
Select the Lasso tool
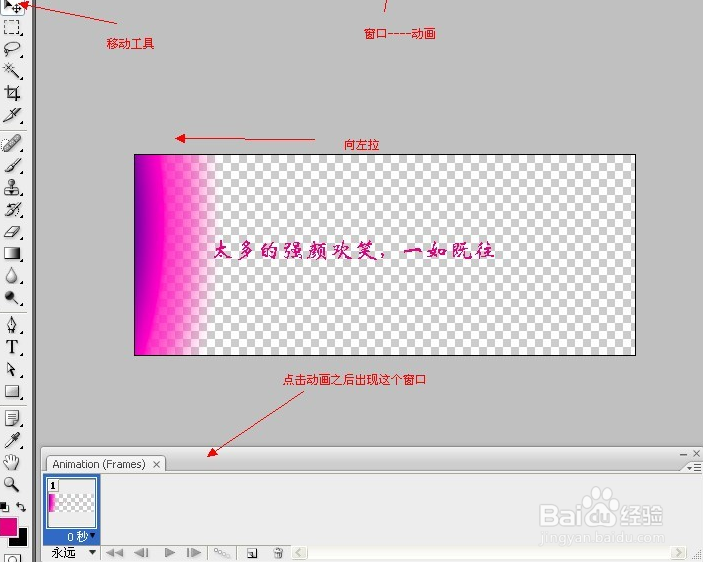[x=12, y=49]
